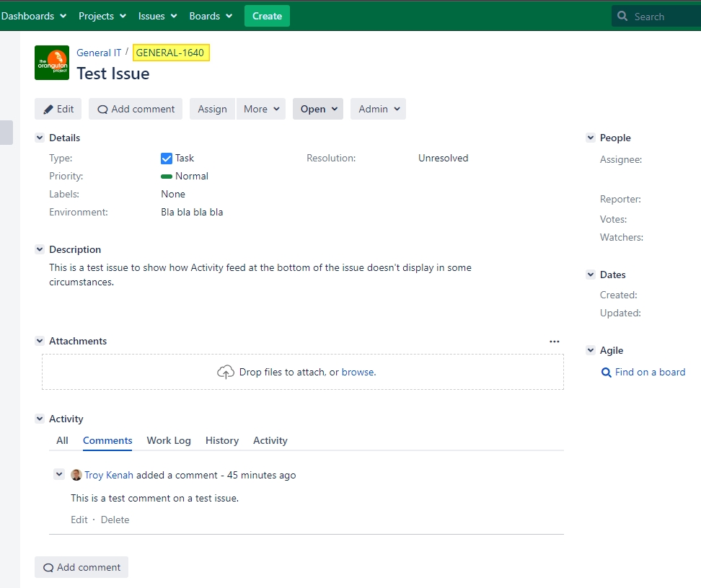Viewport: 701px width, 588px height.
Task: Collapse Troy Kenah's comment
Action: pyautogui.click(x=59, y=474)
